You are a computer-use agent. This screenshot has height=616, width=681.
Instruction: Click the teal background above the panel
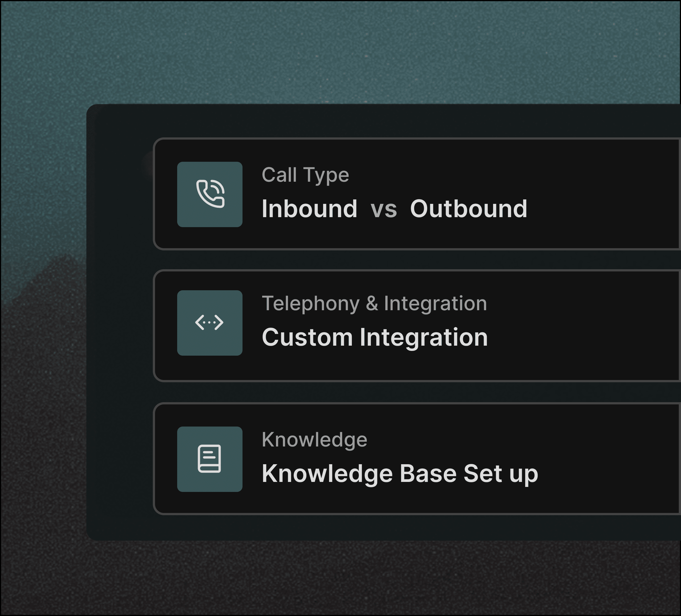tap(338, 51)
